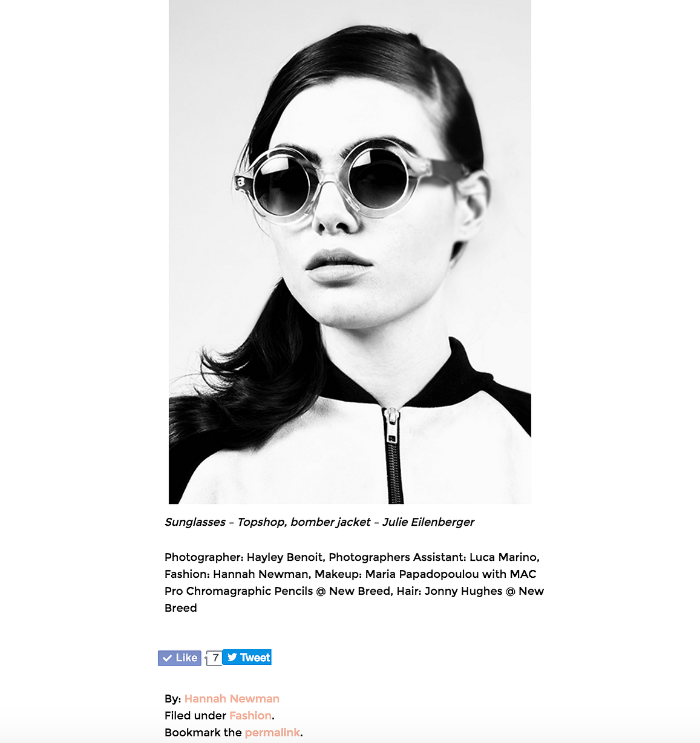700x743 pixels.
Task: Click the 'Bookmark the' text
Action: pos(203,733)
